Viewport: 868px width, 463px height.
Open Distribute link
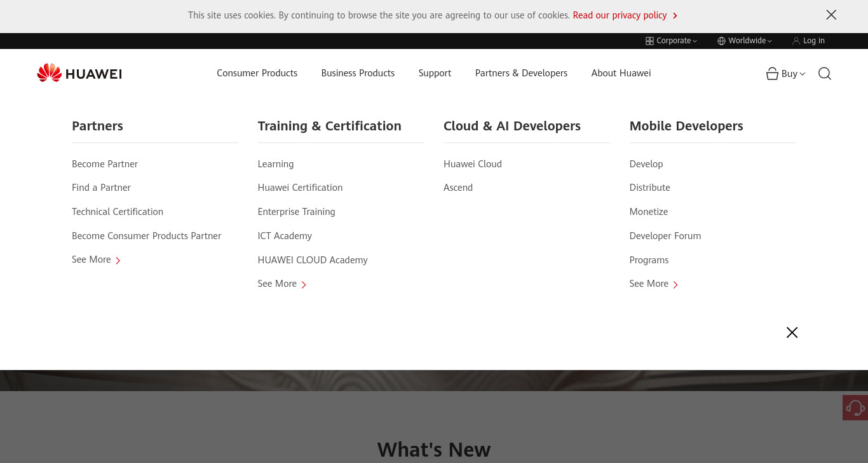pyautogui.click(x=650, y=188)
